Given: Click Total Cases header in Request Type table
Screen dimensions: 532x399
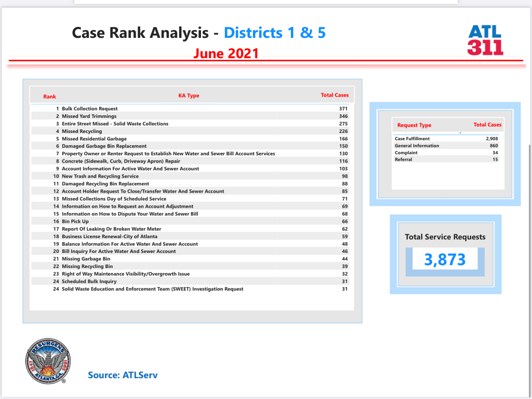Looking at the screenshot, I should 487,125.
